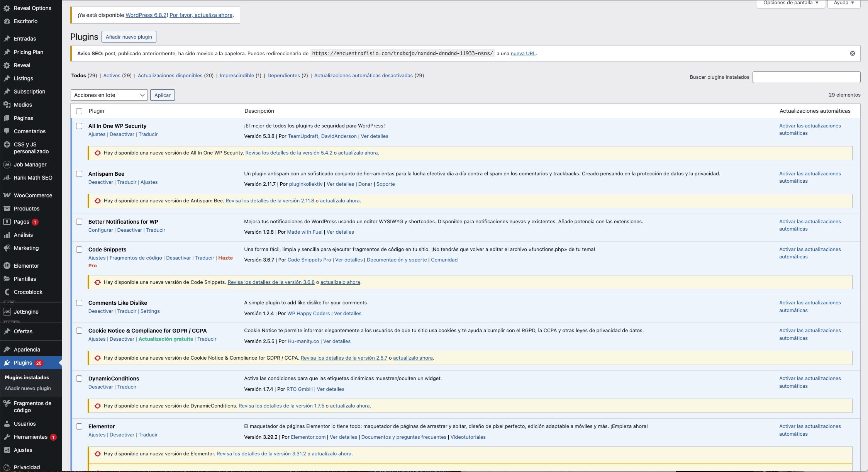This screenshot has height=472, width=868.
Task: Check the Elementor plugin checkbox
Action: 79,426
